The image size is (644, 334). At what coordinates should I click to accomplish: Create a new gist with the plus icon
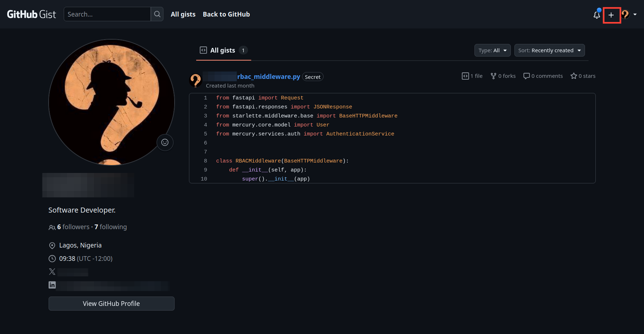(612, 15)
